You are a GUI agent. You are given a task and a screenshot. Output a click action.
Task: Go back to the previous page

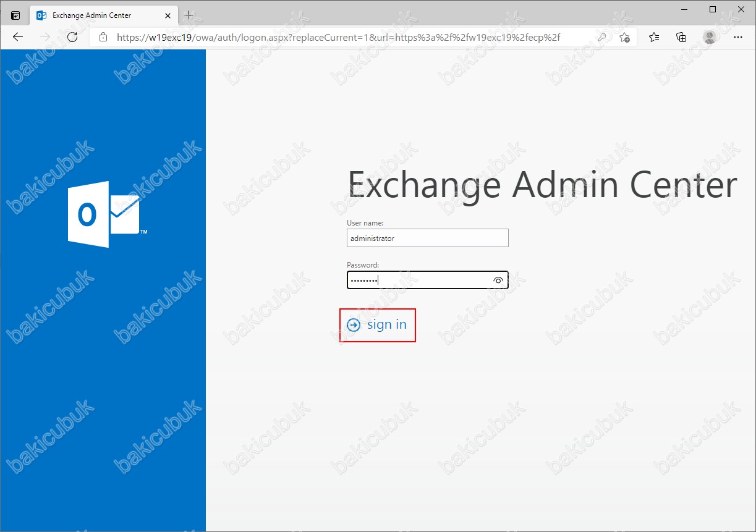point(18,37)
